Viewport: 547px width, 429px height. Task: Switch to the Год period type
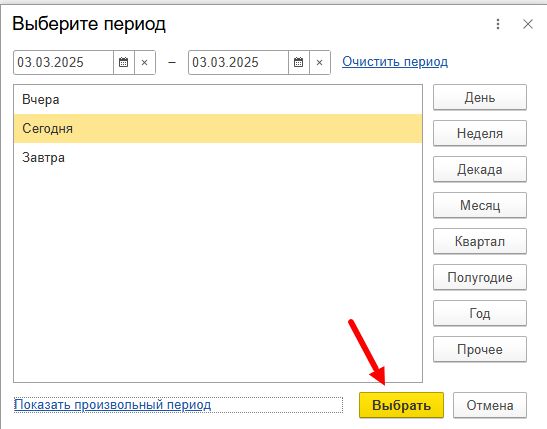coord(480,313)
